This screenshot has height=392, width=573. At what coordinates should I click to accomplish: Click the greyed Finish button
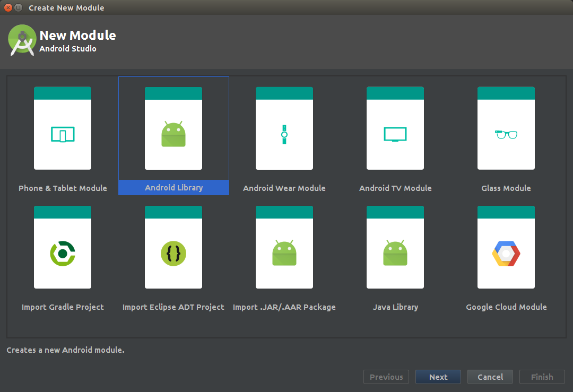[x=542, y=377]
